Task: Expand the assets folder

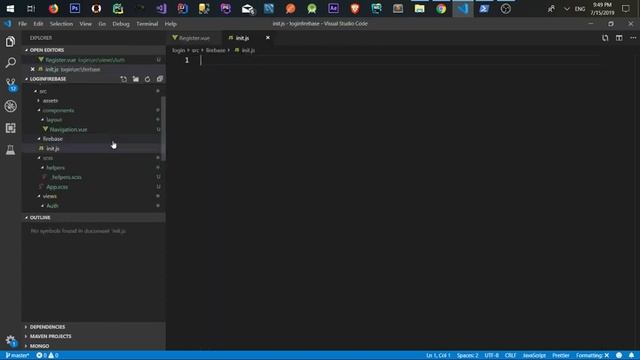Action: pyautogui.click(x=50, y=100)
